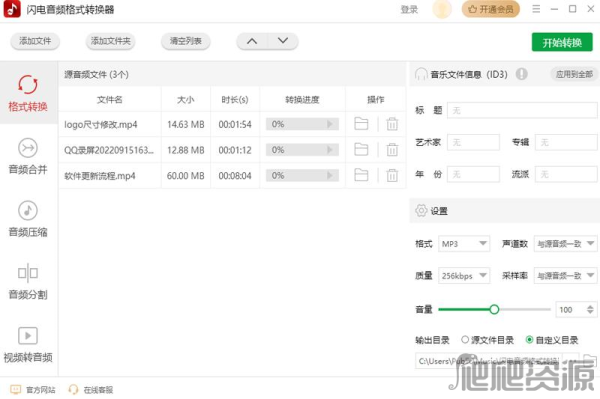Select the 软件更新流程.mp4 file name

click(99, 176)
